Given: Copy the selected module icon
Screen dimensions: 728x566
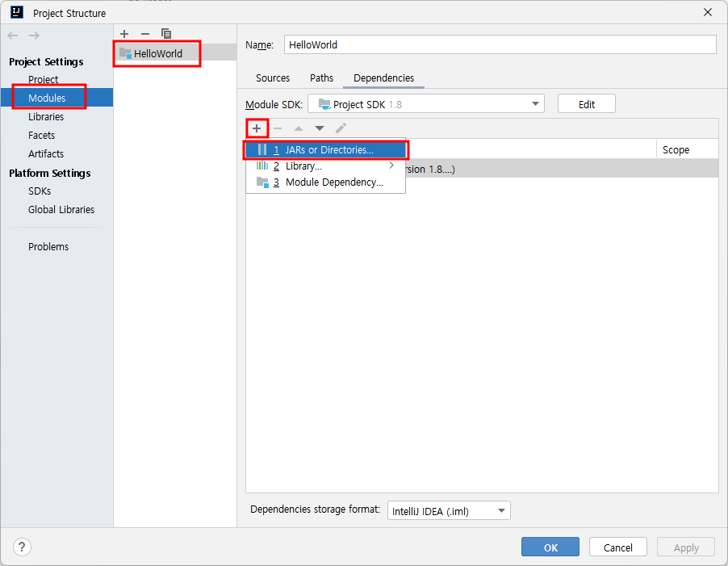Looking at the screenshot, I should click(x=166, y=33).
